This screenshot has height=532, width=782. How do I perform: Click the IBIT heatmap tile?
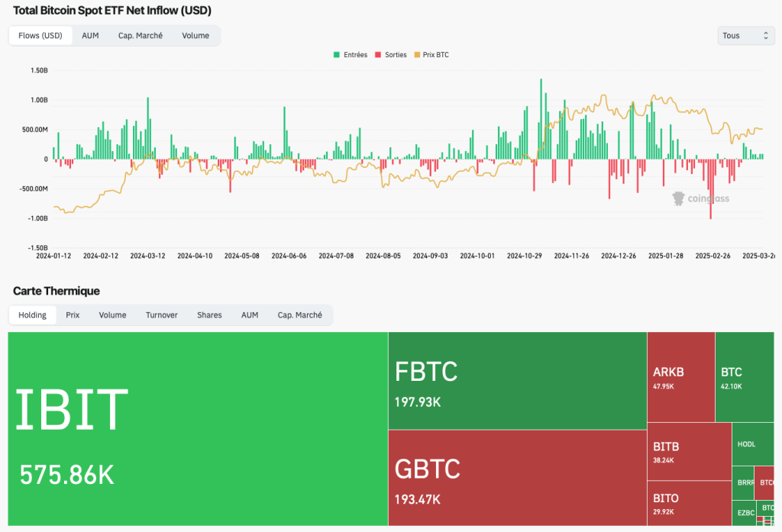(198, 429)
